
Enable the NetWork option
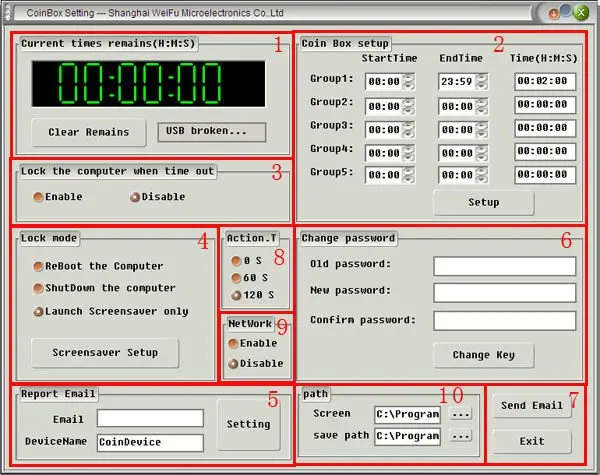tap(233, 344)
